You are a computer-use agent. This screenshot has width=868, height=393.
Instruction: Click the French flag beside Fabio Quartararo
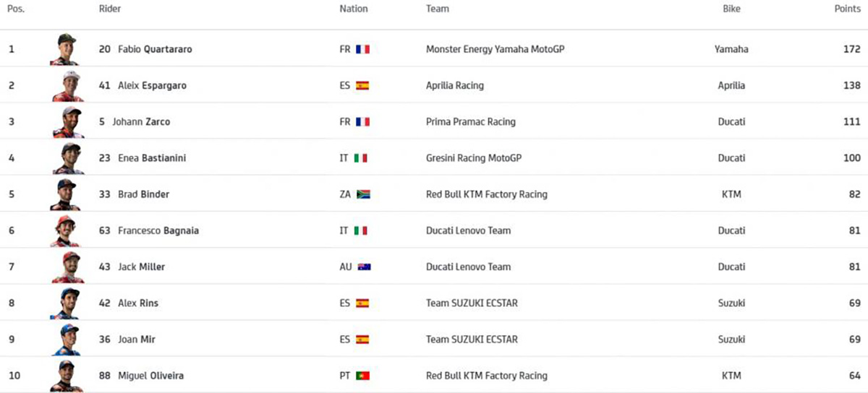(x=362, y=50)
